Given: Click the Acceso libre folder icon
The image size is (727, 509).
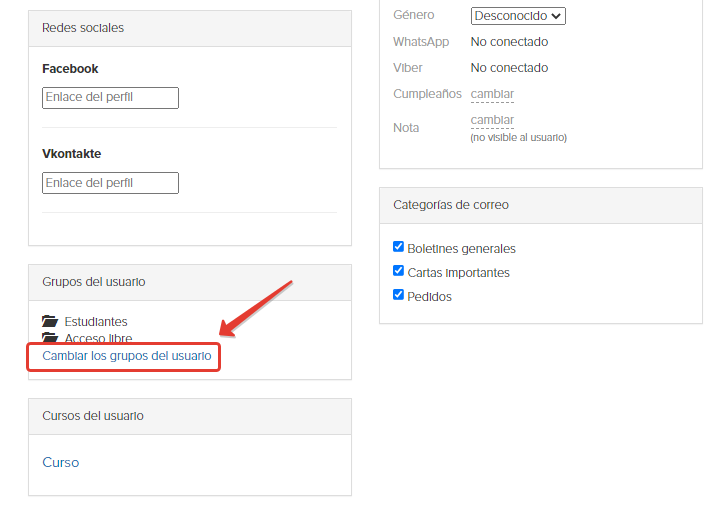Looking at the screenshot, I should tap(50, 337).
